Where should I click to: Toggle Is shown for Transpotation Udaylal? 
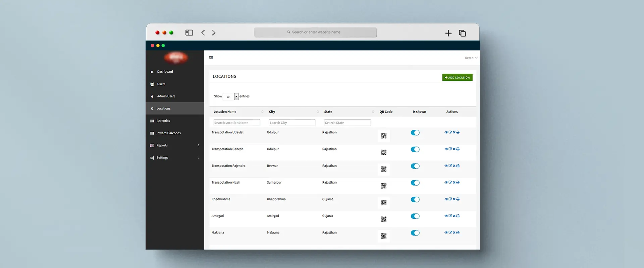pyautogui.click(x=415, y=133)
